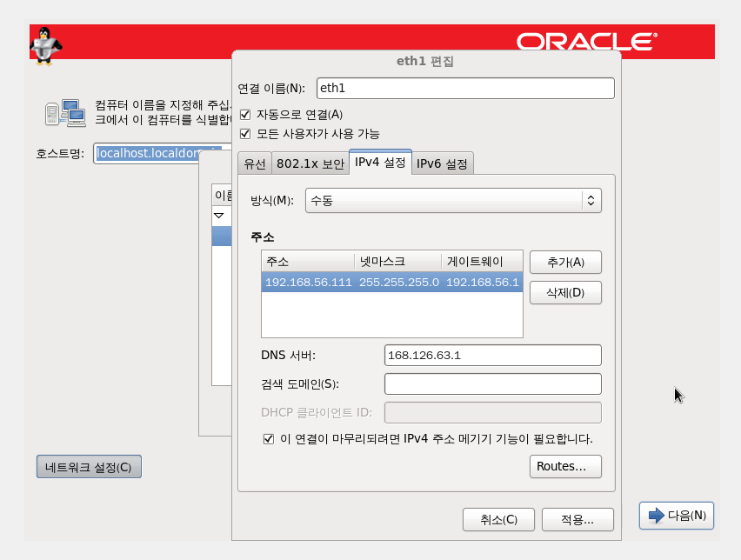This screenshot has height=560, width=741.
Task: Open the IPv6 설정 tab
Action: tap(442, 163)
